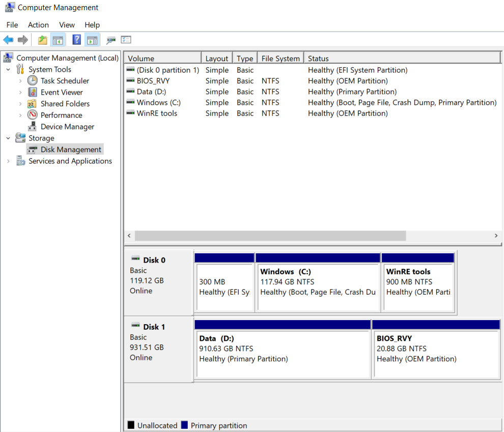Expand the Task Scheduler node
This screenshot has width=504, height=432.
pyautogui.click(x=20, y=81)
